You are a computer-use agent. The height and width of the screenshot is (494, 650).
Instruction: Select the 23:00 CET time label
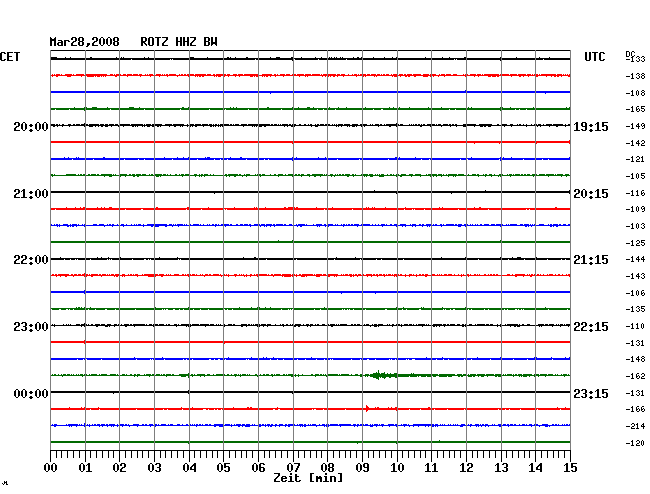pos(31,327)
